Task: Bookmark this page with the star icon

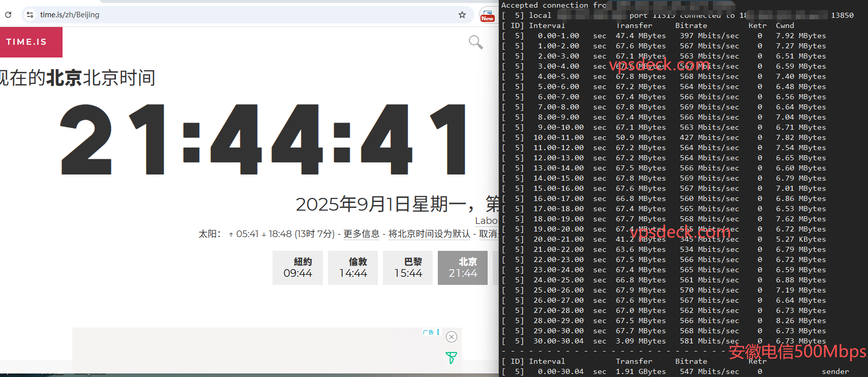Action: pyautogui.click(x=462, y=15)
